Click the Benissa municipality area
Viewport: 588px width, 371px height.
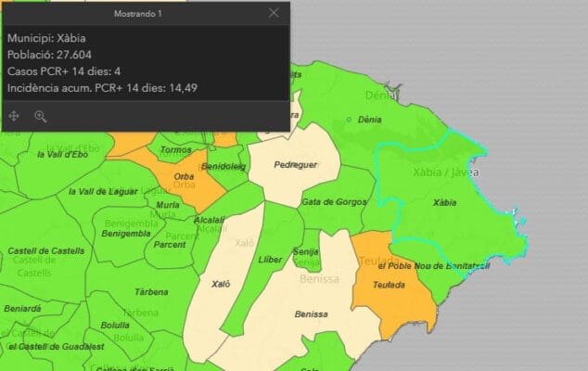point(311,314)
